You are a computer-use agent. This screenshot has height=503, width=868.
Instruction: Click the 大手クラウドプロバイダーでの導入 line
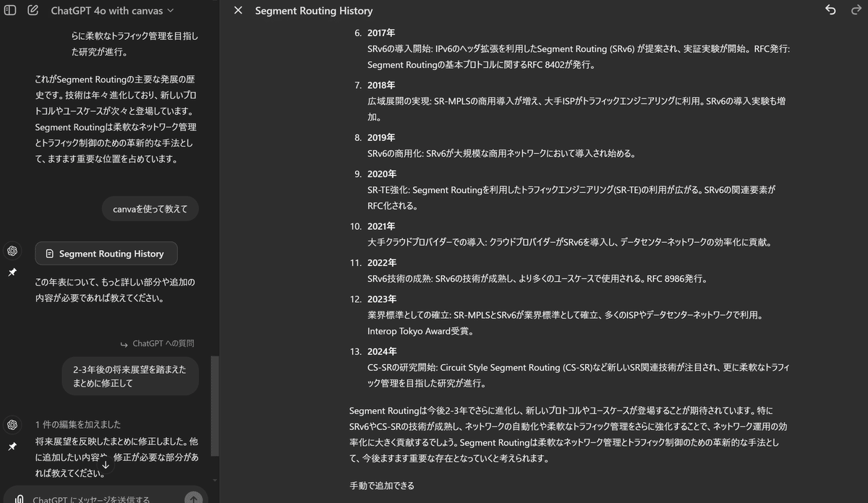pyautogui.click(x=570, y=242)
